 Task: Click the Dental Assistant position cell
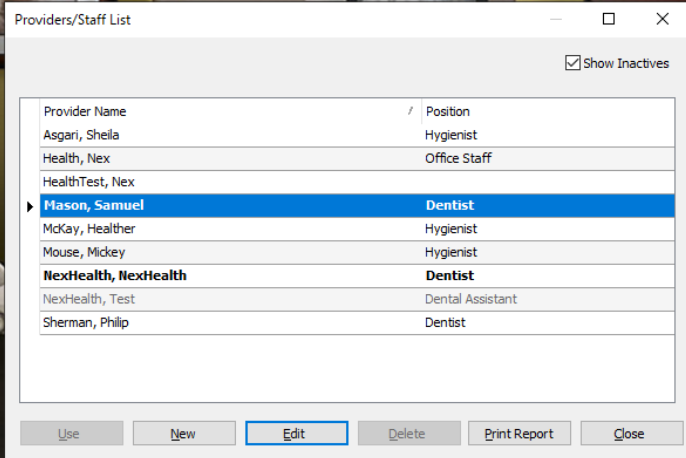[548, 299]
